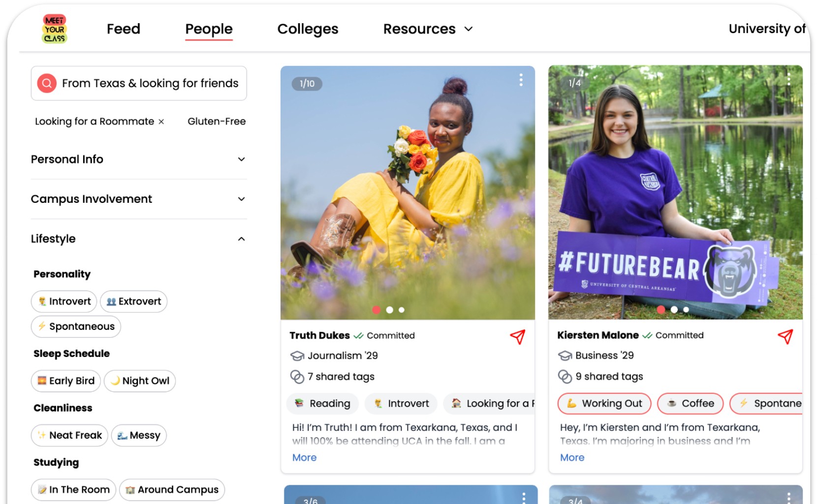Open Kiersten Malone profile photo

[x=675, y=193]
